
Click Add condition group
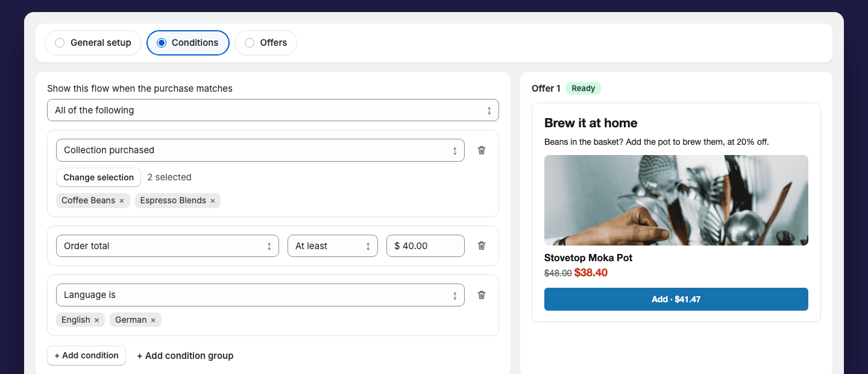coord(185,356)
